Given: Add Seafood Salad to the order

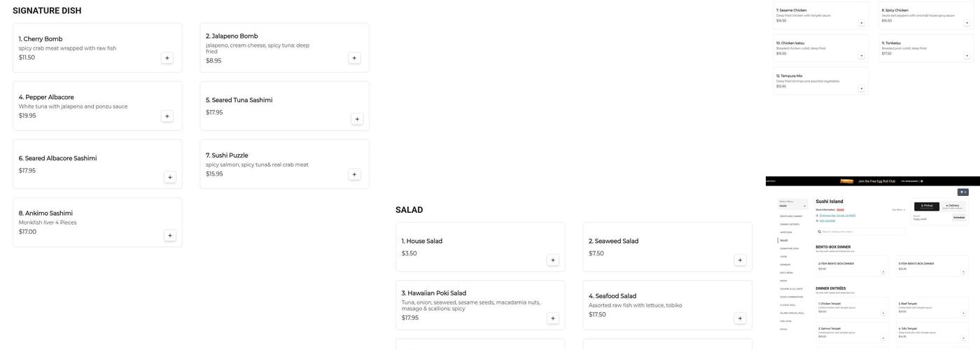Looking at the screenshot, I should [740, 318].
